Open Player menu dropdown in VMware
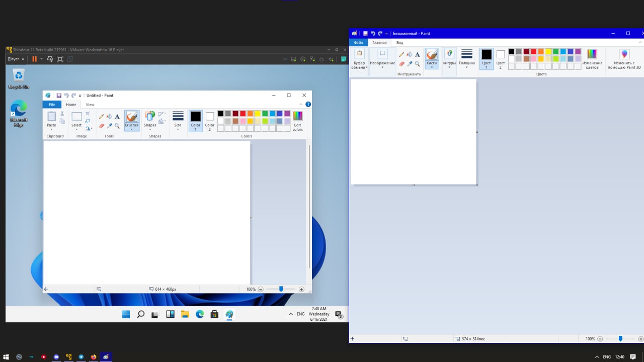 tap(16, 59)
